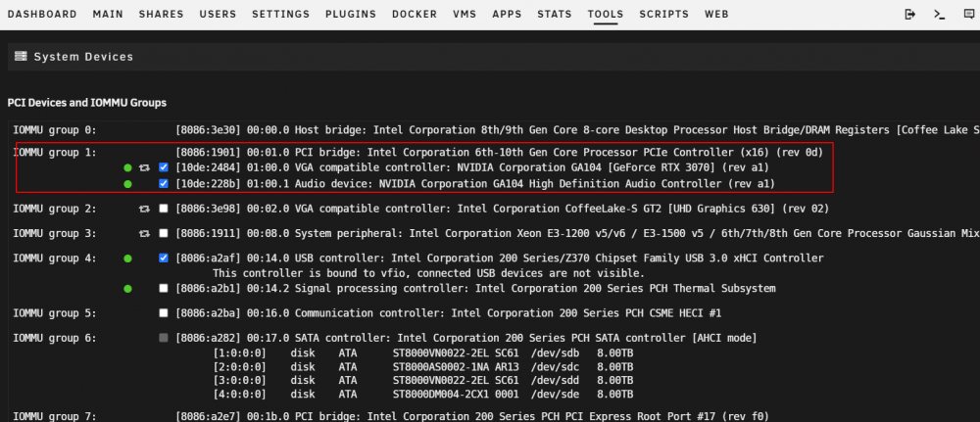Go to the VMS tab
Image resolution: width=980 pixels, height=422 pixels.
465,14
